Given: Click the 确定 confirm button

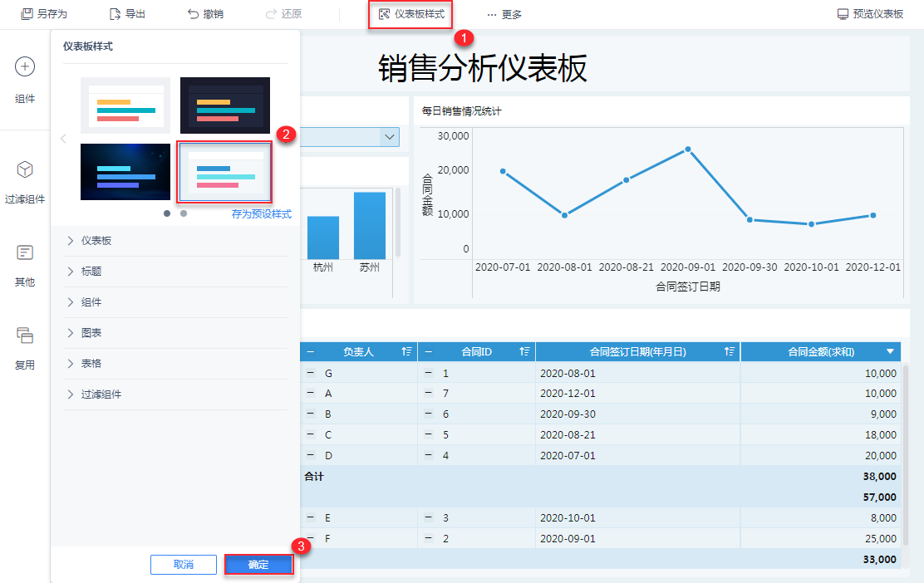Looking at the screenshot, I should (x=258, y=564).
